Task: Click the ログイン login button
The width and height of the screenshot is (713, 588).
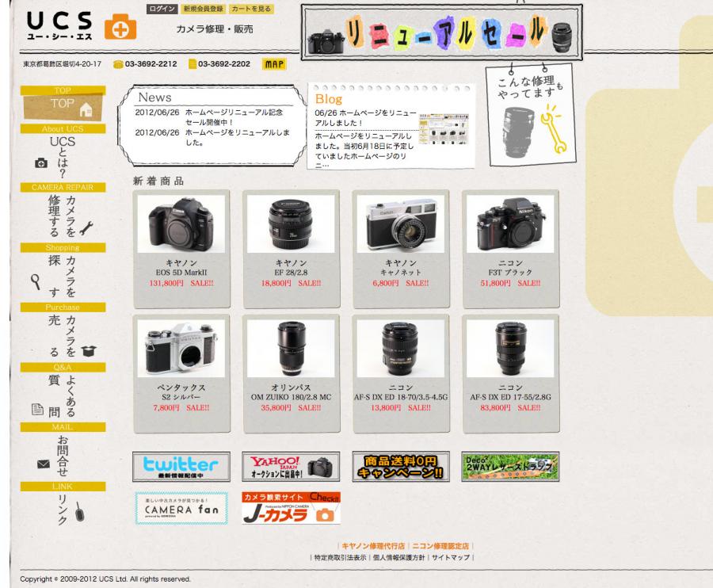Action: pos(162,9)
